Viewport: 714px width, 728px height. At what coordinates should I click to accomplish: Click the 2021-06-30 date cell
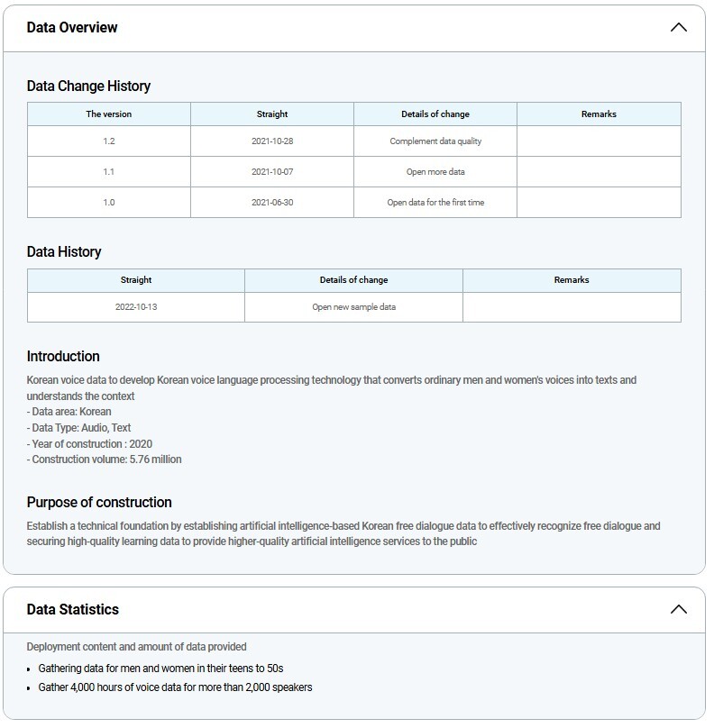(272, 203)
